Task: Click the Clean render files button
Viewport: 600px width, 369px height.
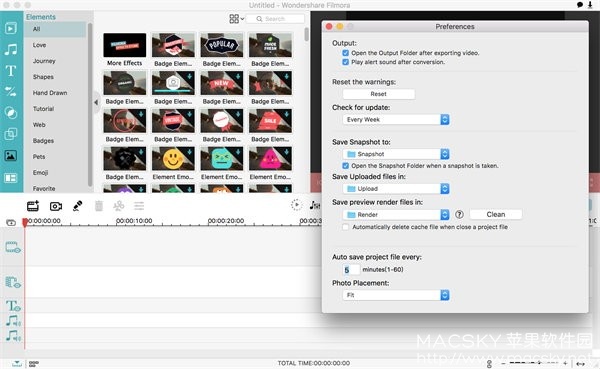Action: (x=496, y=214)
